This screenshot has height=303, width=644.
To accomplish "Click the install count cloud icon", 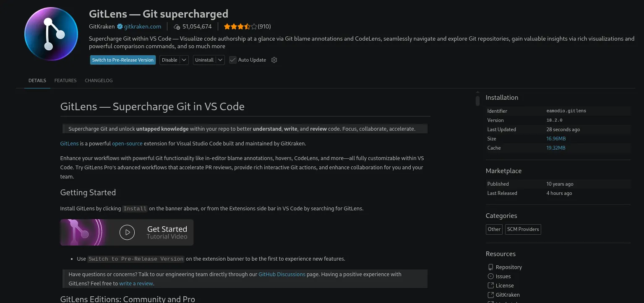I will coord(177,26).
